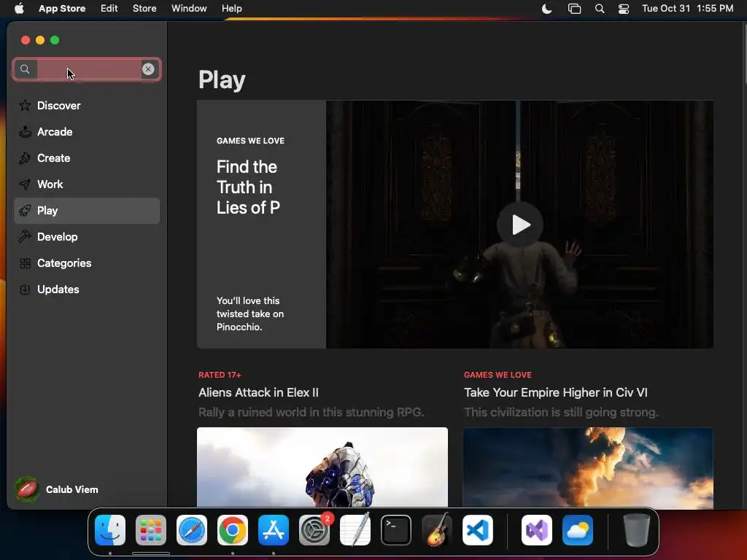Toggle Focus mode moon icon in menu bar
Viewport: 747px width, 560px height.
tap(547, 9)
